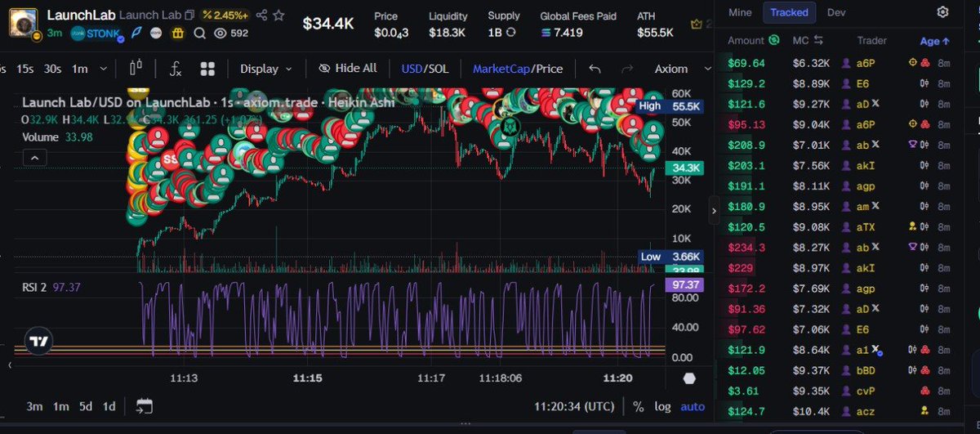The image size is (980, 434).
Task: Switch the chart to Price
Action: (x=550, y=69)
